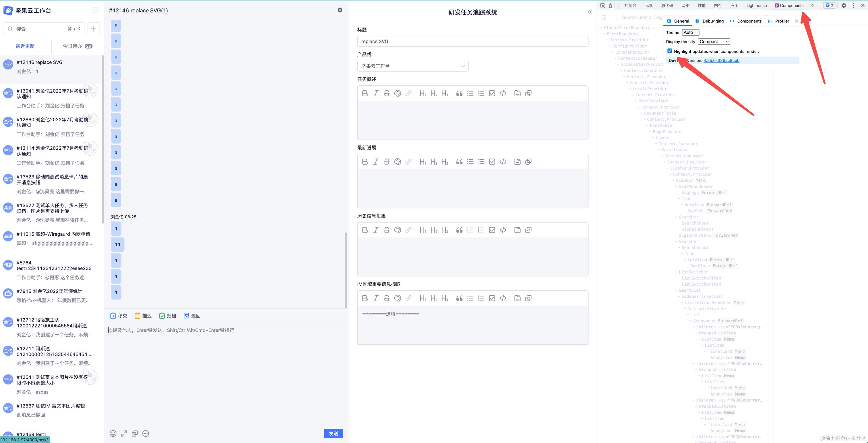Insert checkbox list in 任务概述 toolbar

[492, 93]
